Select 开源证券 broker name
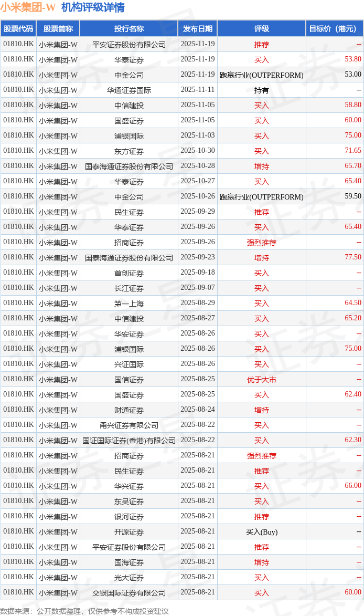 click(x=129, y=532)
